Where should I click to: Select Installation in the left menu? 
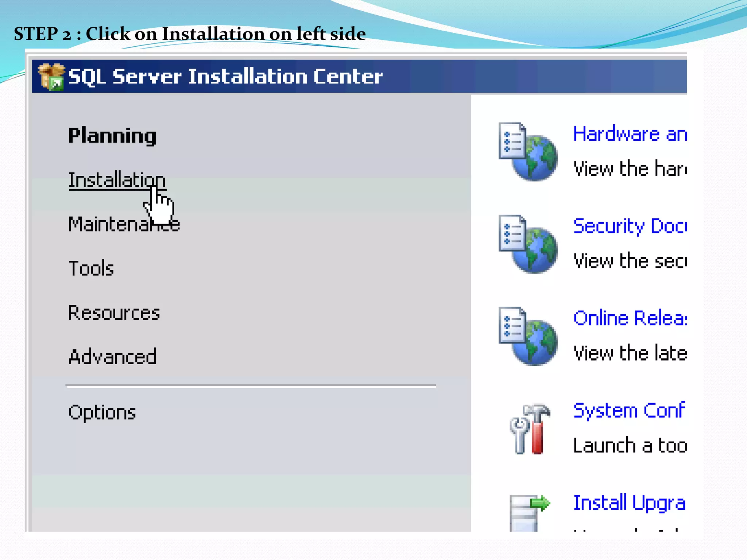117,180
